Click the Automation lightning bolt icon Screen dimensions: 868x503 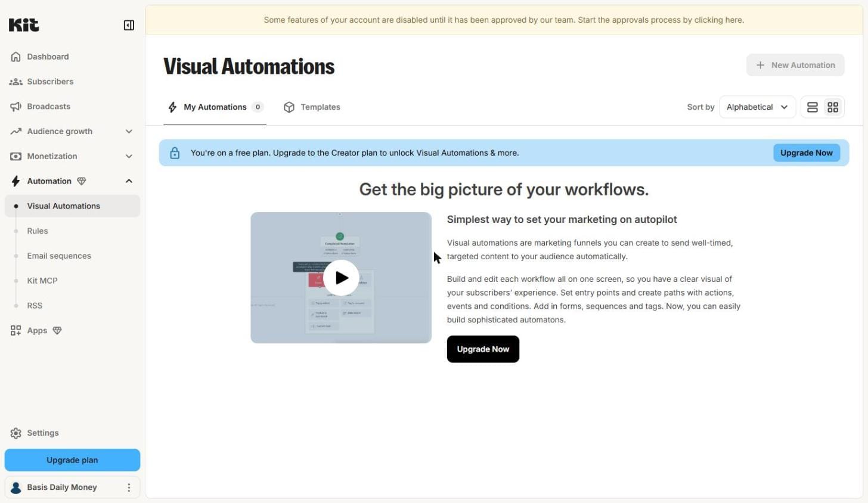tap(16, 181)
